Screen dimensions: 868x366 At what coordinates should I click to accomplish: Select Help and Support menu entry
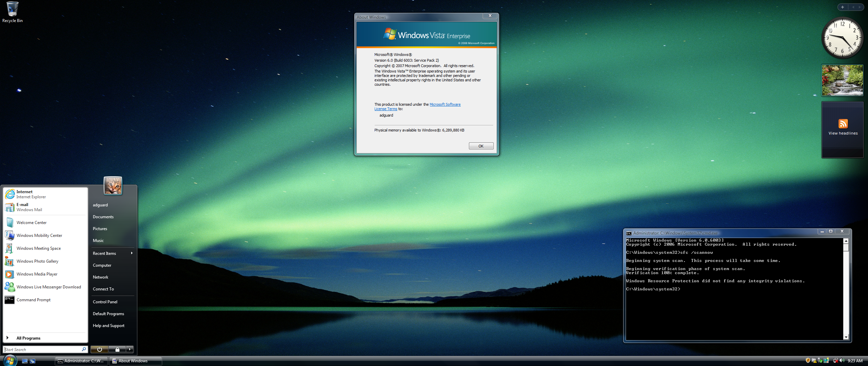108,326
